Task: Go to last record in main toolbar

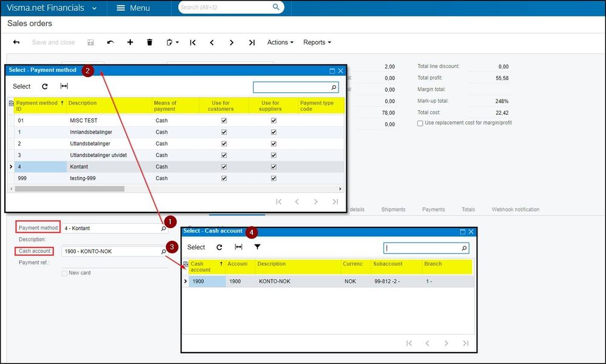Action: pyautogui.click(x=252, y=42)
